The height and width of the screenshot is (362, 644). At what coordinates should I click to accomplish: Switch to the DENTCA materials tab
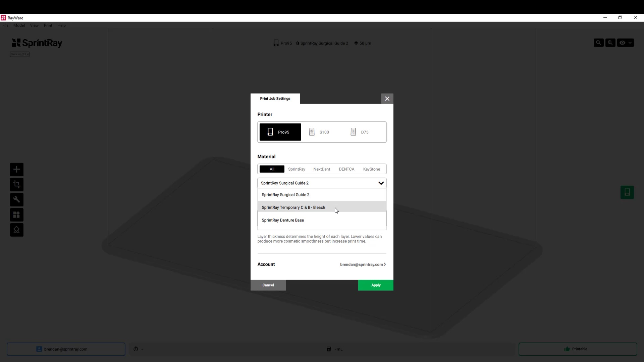click(x=346, y=169)
